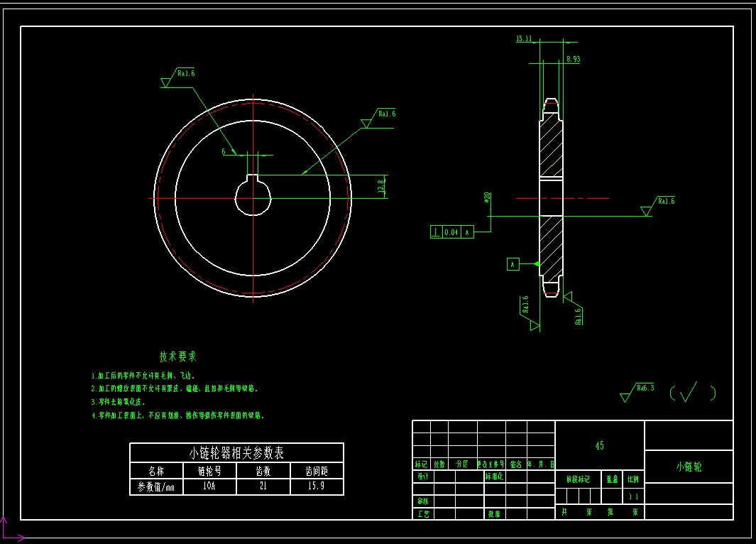Image resolution: width=756 pixels, height=544 pixels.
Task: Select the "签名" title block cell
Action: pyautogui.click(x=516, y=464)
